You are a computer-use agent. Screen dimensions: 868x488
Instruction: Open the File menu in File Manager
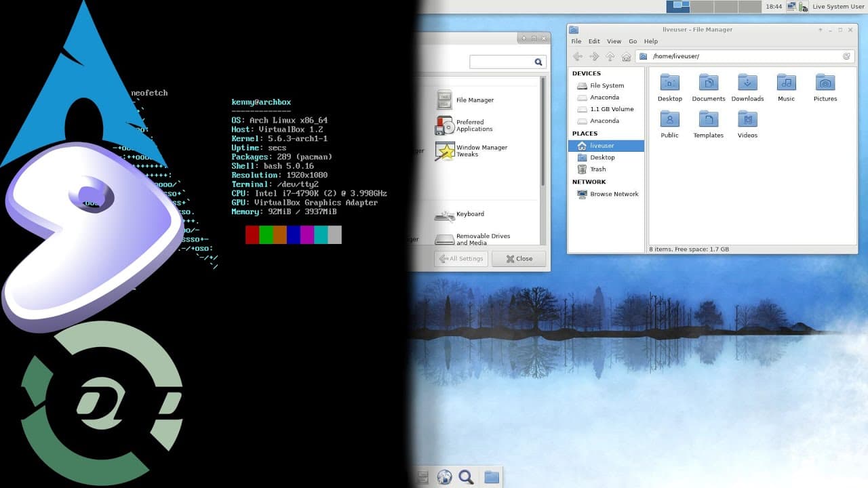(576, 41)
